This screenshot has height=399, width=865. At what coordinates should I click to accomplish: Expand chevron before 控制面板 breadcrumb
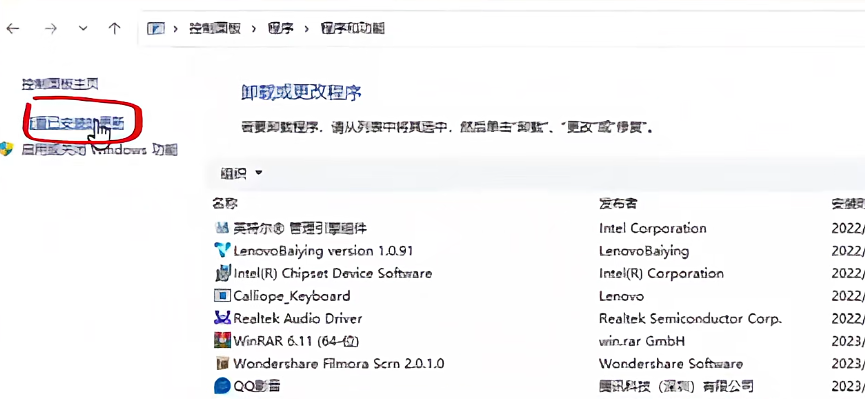click(176, 29)
